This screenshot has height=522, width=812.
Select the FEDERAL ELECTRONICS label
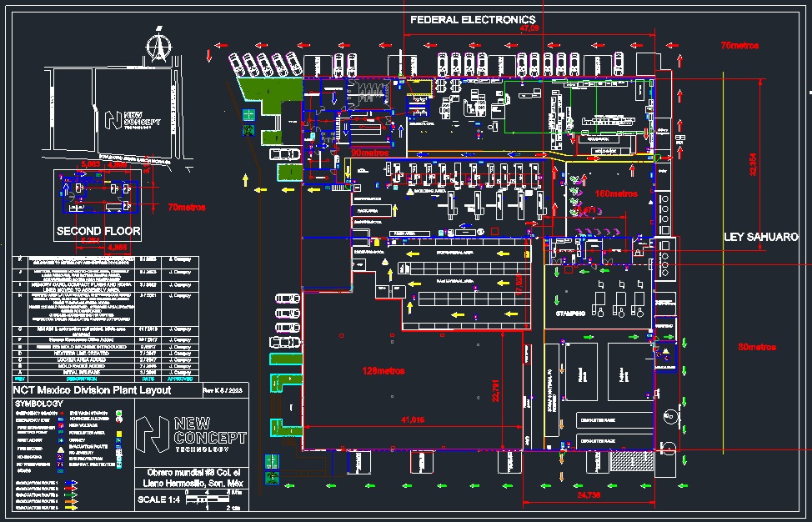[473, 20]
